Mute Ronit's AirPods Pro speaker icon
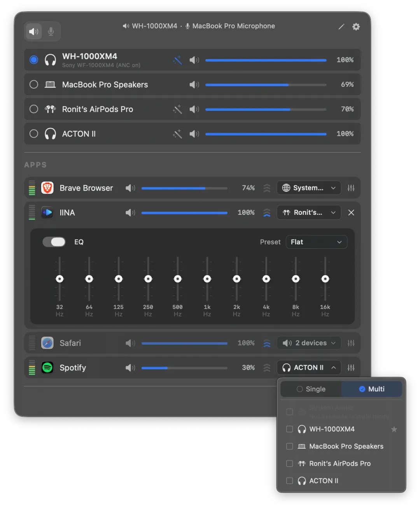Screen dimensions: 420x509 [194, 109]
